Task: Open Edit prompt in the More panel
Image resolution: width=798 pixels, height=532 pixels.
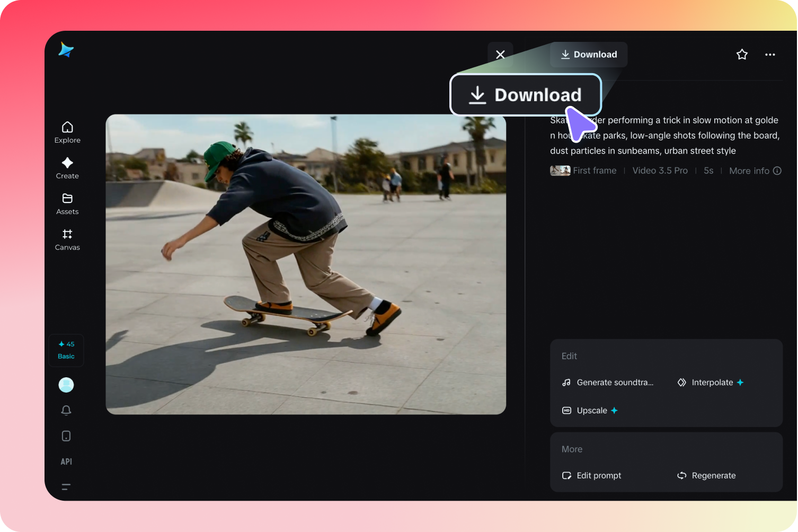Action: pyautogui.click(x=591, y=475)
